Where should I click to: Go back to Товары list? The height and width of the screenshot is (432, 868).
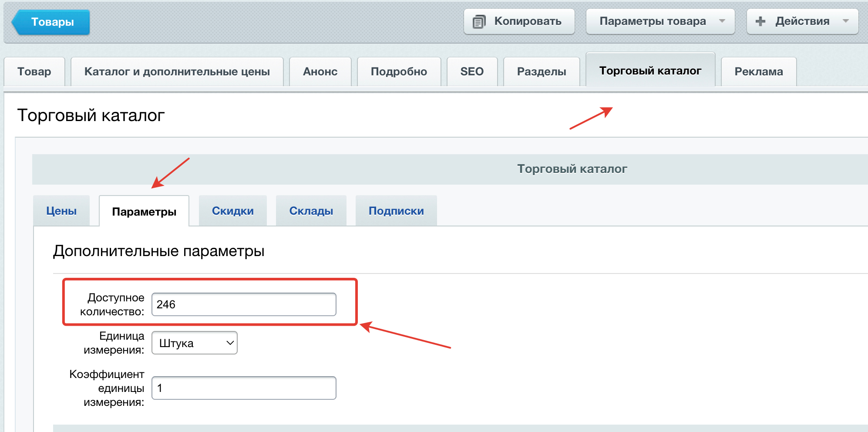50,22
